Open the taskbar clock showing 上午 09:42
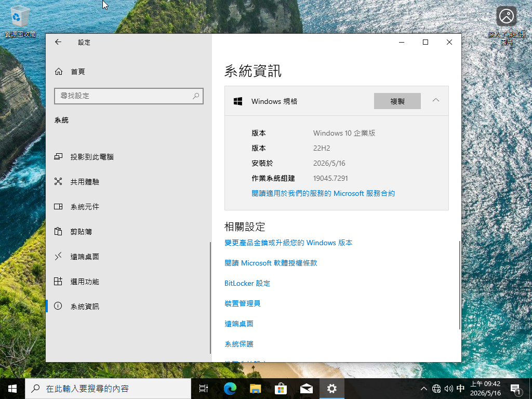532x399 pixels. pyautogui.click(x=485, y=389)
